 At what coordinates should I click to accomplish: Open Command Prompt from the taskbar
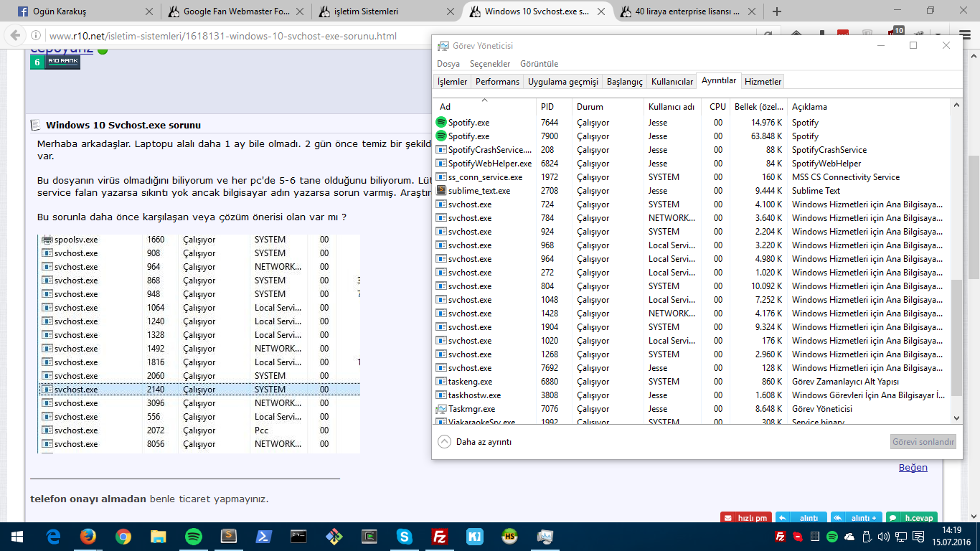click(x=299, y=536)
